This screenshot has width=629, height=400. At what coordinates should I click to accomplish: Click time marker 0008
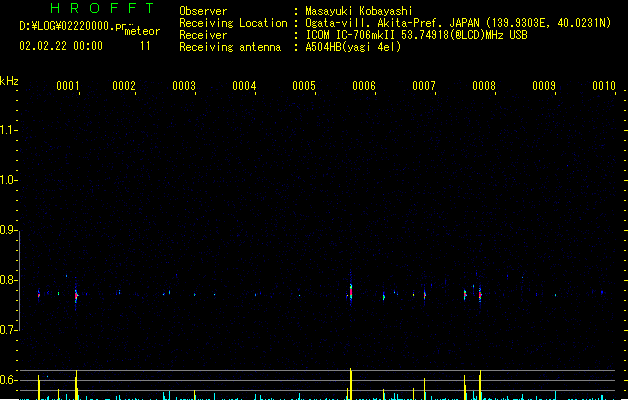pos(484,86)
